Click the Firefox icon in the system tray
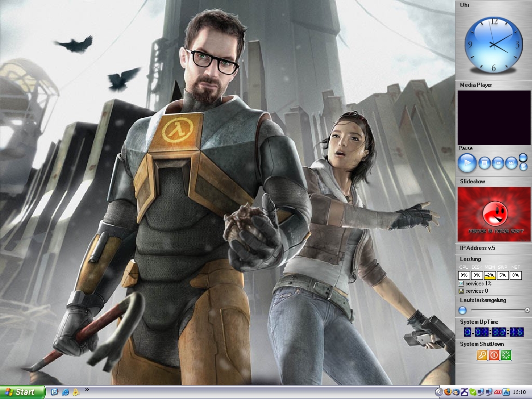532x399 pixels. click(447, 393)
